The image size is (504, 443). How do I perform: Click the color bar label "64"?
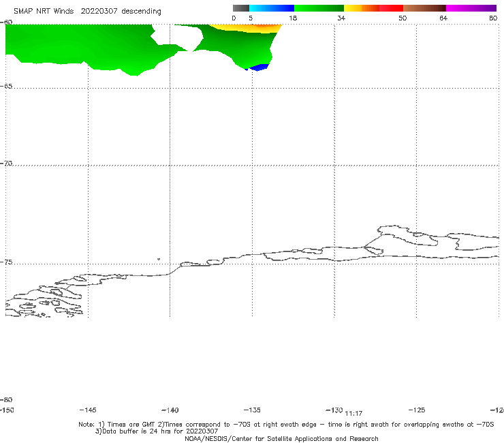[443, 18]
